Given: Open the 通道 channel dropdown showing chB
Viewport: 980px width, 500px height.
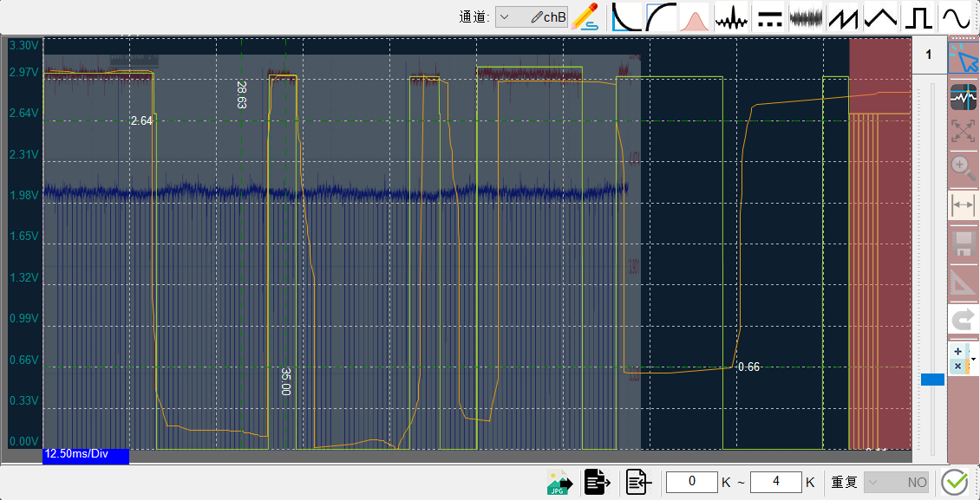Looking at the screenshot, I should click(x=532, y=16).
